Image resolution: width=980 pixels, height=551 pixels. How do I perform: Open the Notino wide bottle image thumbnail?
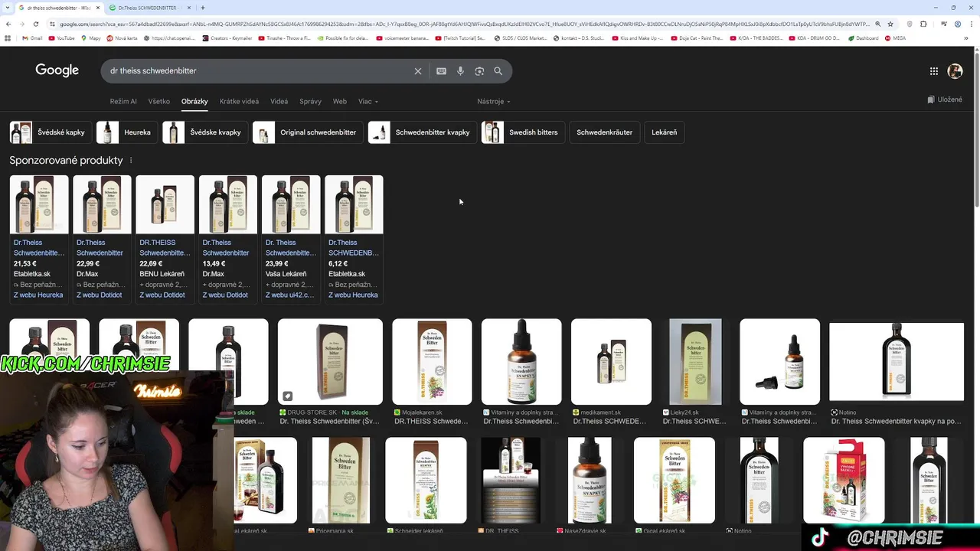point(897,362)
